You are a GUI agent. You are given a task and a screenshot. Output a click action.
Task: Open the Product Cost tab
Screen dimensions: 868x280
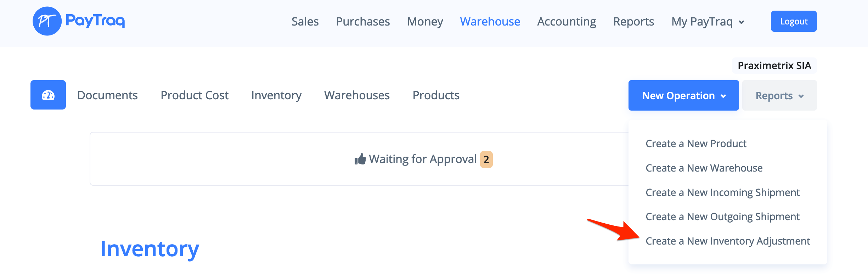click(x=195, y=95)
